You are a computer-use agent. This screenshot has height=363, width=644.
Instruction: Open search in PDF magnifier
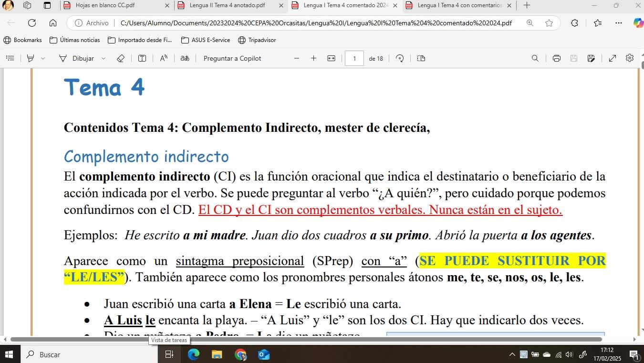point(535,58)
